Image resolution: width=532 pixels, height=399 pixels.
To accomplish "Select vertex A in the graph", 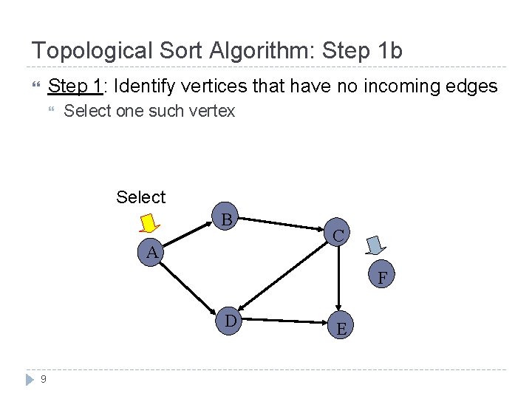I will pos(152,252).
